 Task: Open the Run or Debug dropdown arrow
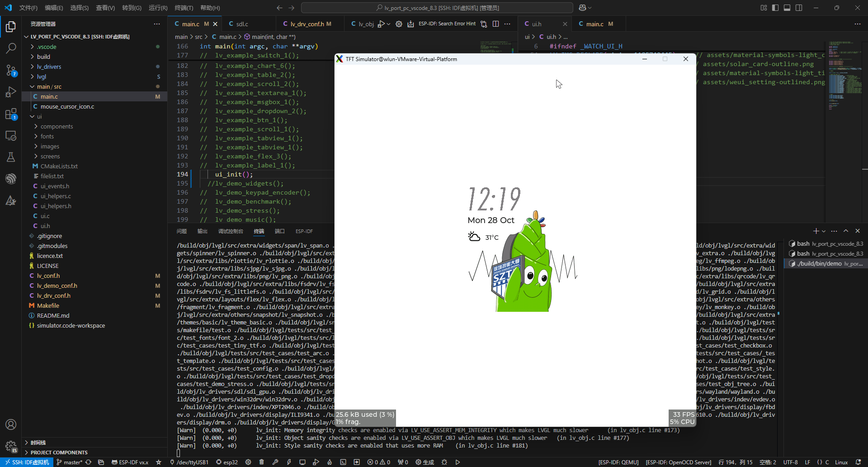click(388, 24)
